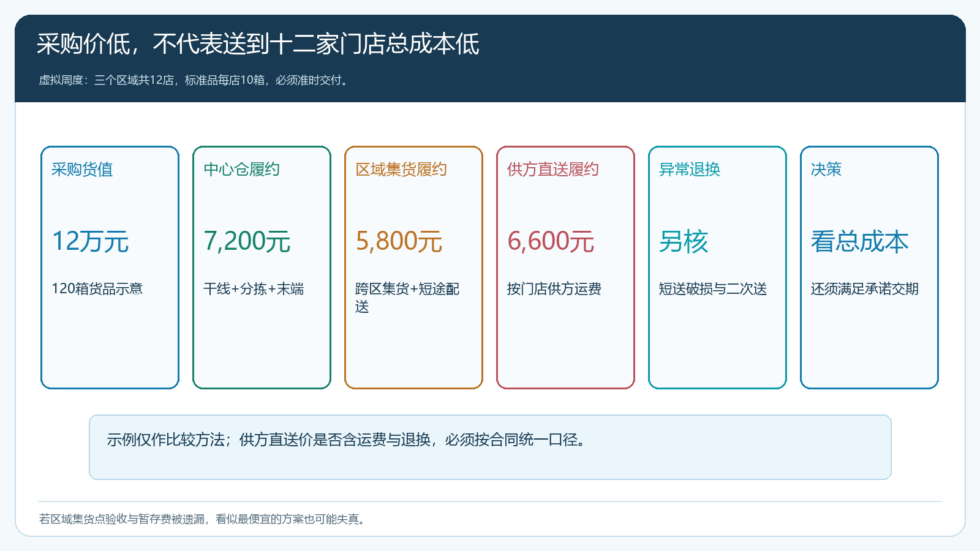Select the 看总成本 text
Image resolution: width=980 pixels, height=551 pixels.
coord(860,241)
